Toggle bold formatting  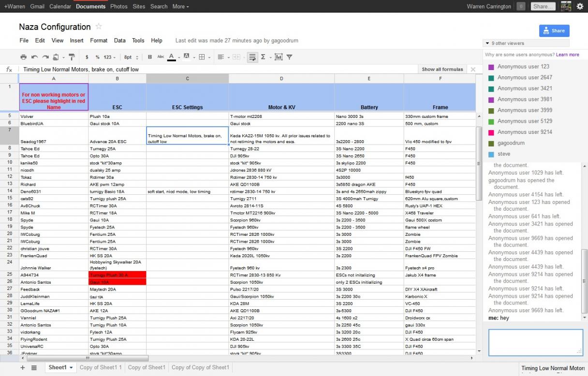[x=150, y=57]
